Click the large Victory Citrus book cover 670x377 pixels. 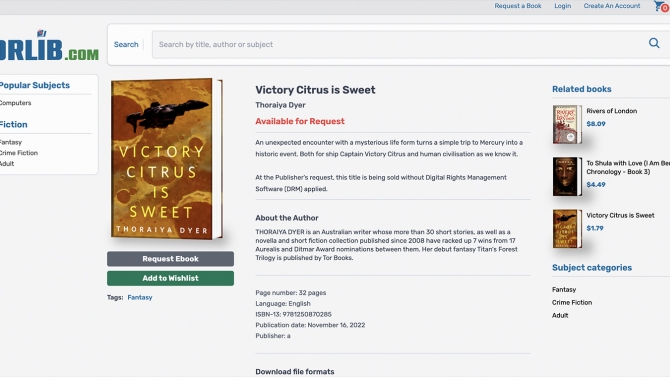click(167, 159)
